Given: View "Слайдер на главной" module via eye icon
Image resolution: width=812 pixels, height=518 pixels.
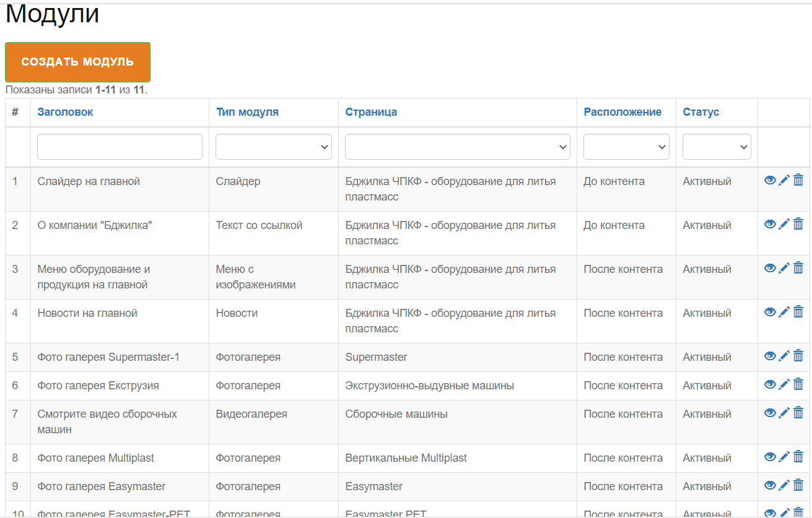Looking at the screenshot, I should [x=770, y=180].
